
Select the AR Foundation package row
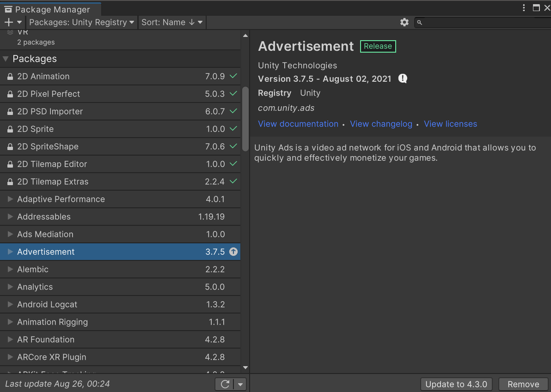click(x=120, y=339)
